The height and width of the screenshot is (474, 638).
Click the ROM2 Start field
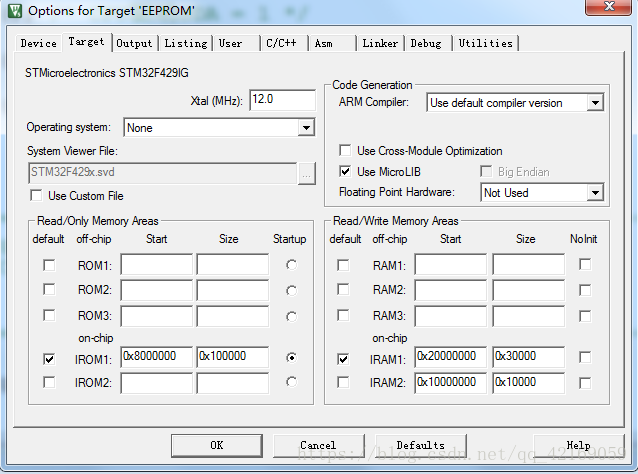156,290
